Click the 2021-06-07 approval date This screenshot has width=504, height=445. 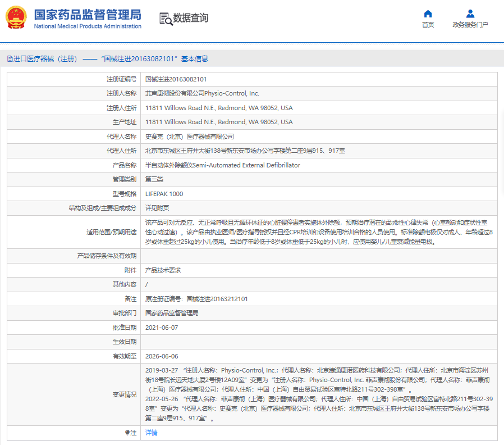click(x=162, y=328)
